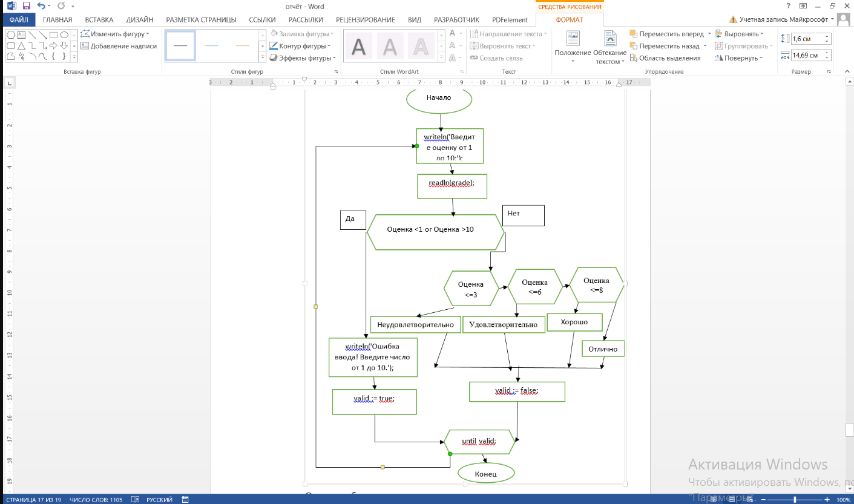The width and height of the screenshot is (854, 504).
Task: Select the rectangle shape in shapes gallery
Action: 53,34
